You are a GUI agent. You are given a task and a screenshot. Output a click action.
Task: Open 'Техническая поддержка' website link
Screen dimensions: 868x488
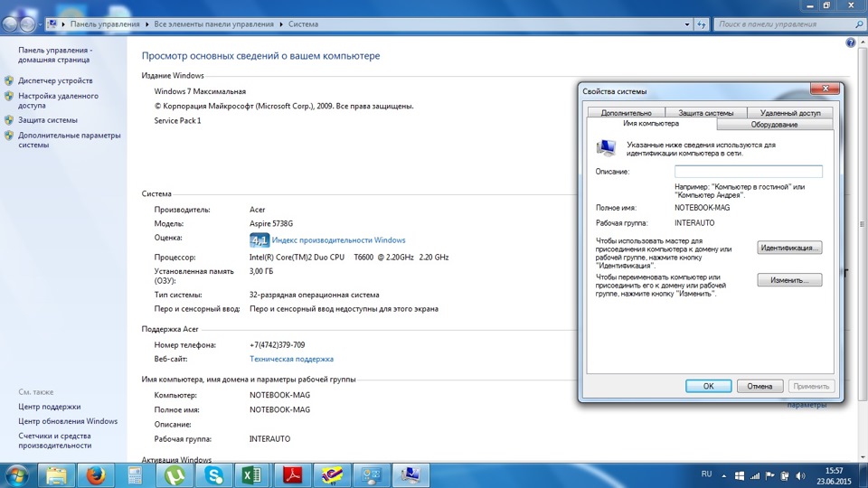pyautogui.click(x=291, y=359)
